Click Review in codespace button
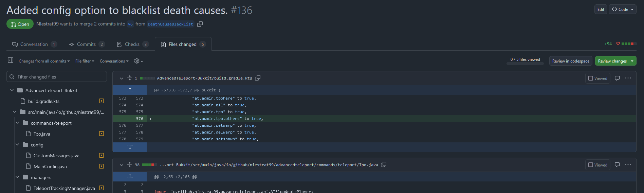Screen dimensions: 644x193 (571, 61)
